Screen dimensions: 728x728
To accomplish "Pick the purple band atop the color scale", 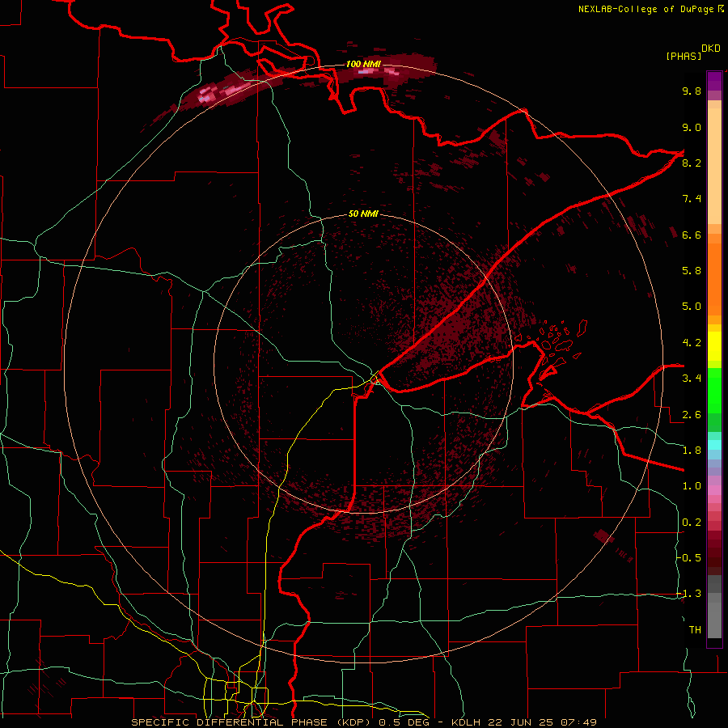I will pyautogui.click(x=714, y=81).
